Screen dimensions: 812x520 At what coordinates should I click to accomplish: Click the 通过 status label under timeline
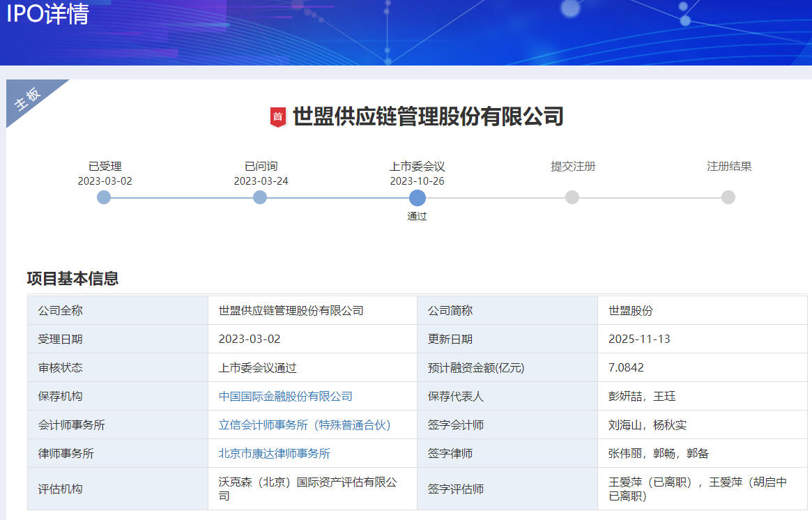[417, 216]
